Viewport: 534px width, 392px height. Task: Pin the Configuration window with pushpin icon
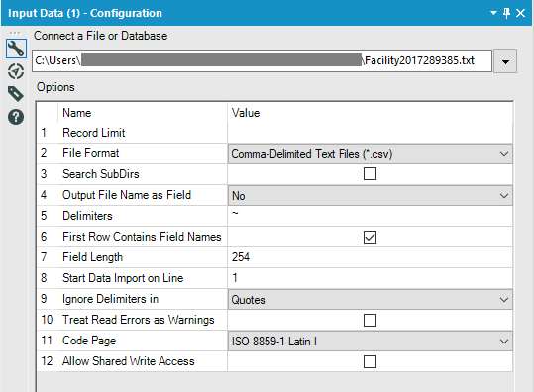(506, 13)
